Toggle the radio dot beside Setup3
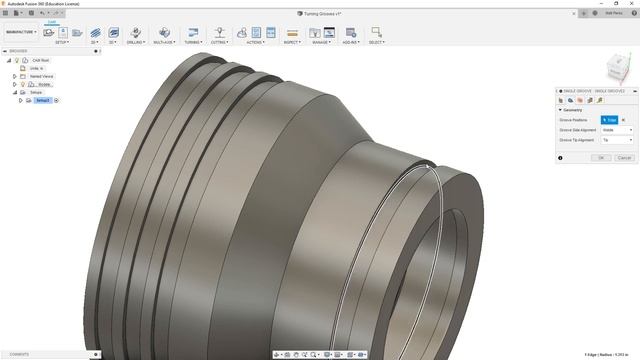Image resolution: width=640 pixels, height=360 pixels. tap(56, 100)
